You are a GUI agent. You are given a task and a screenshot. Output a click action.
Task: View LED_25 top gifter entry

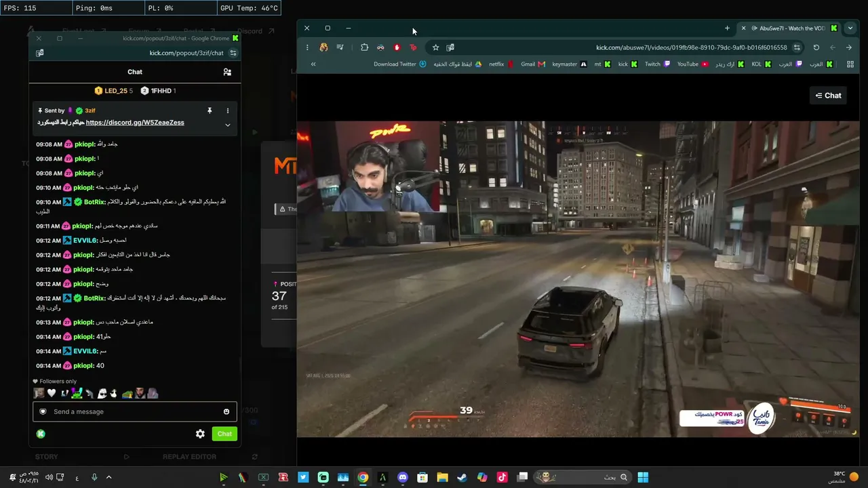click(114, 91)
